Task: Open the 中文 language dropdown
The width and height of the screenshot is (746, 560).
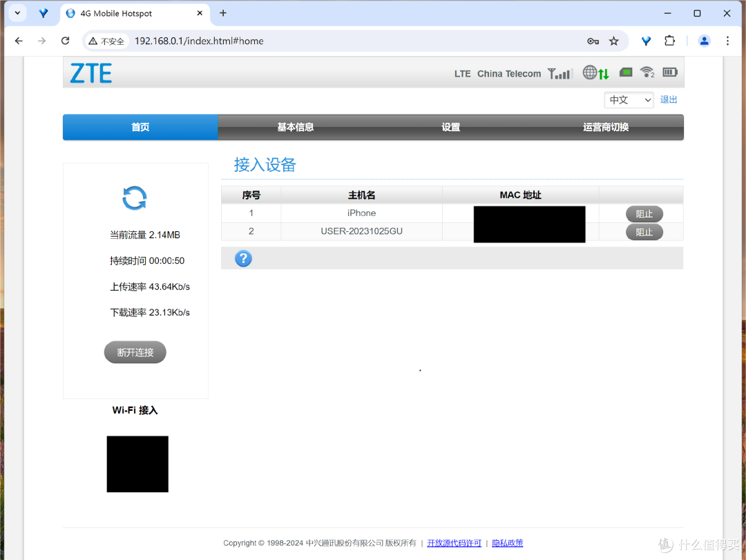Action: pyautogui.click(x=629, y=100)
